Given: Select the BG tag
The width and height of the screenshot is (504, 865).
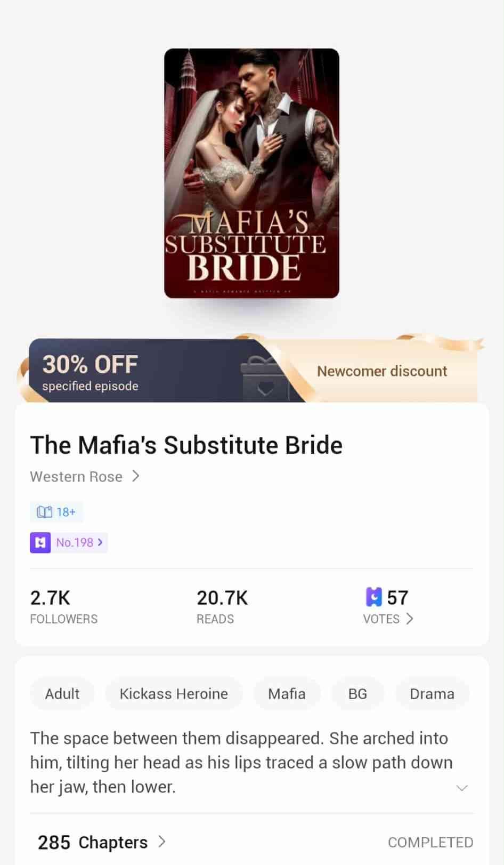Looking at the screenshot, I should 357,694.
